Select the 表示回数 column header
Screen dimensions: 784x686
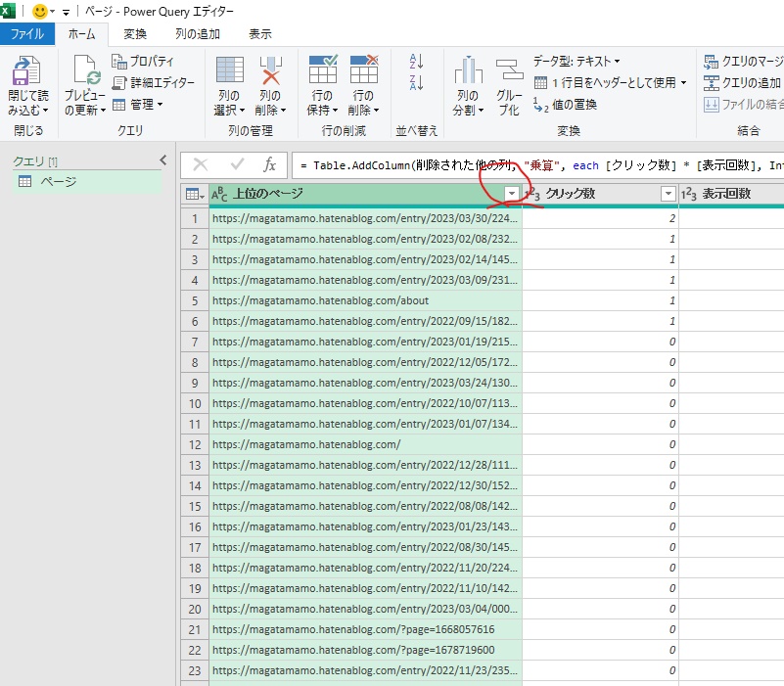point(731,194)
